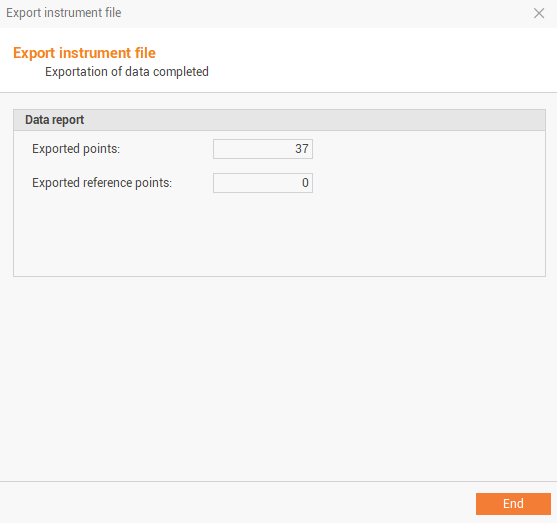Select the Exported reference points value field
The width and height of the screenshot is (557, 523).
pos(263,183)
